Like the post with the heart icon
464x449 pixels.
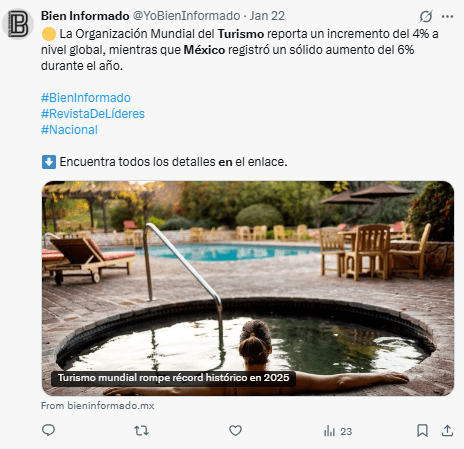click(x=235, y=431)
